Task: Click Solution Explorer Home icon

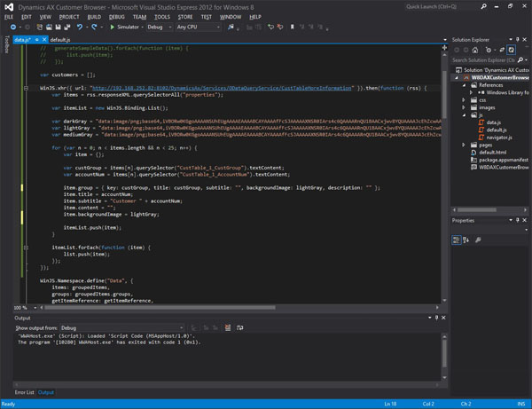Action: [x=475, y=51]
